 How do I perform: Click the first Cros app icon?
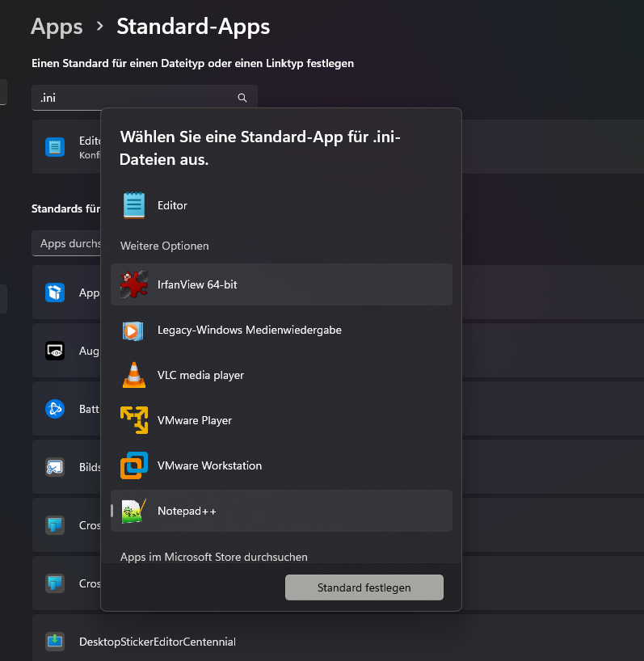coord(55,525)
